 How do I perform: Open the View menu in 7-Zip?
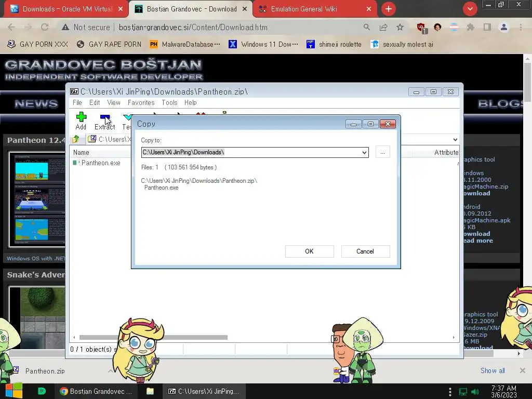114,102
